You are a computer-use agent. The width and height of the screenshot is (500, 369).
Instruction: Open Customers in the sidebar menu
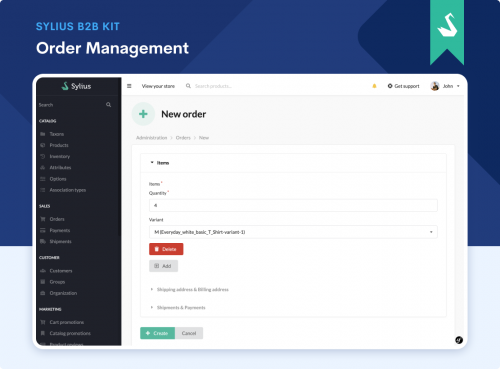pyautogui.click(x=61, y=271)
